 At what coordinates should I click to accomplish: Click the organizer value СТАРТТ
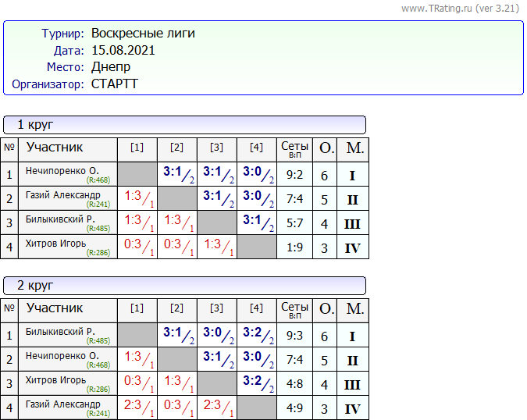click(114, 84)
